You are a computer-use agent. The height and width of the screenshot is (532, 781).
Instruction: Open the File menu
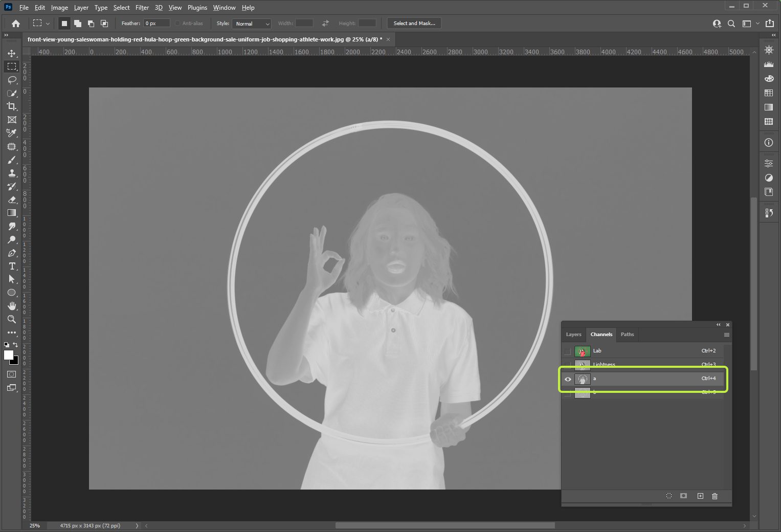(24, 8)
